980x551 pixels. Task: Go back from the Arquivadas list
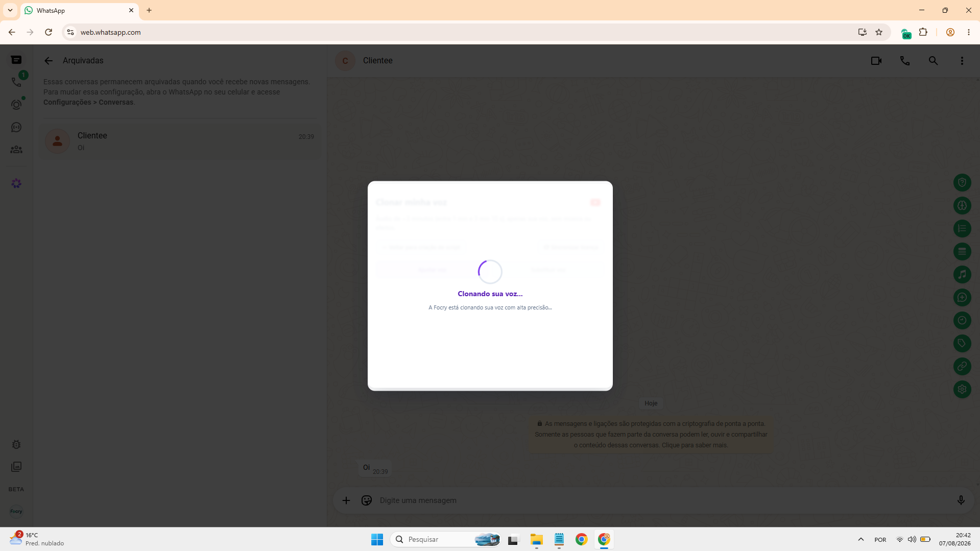click(x=49, y=61)
